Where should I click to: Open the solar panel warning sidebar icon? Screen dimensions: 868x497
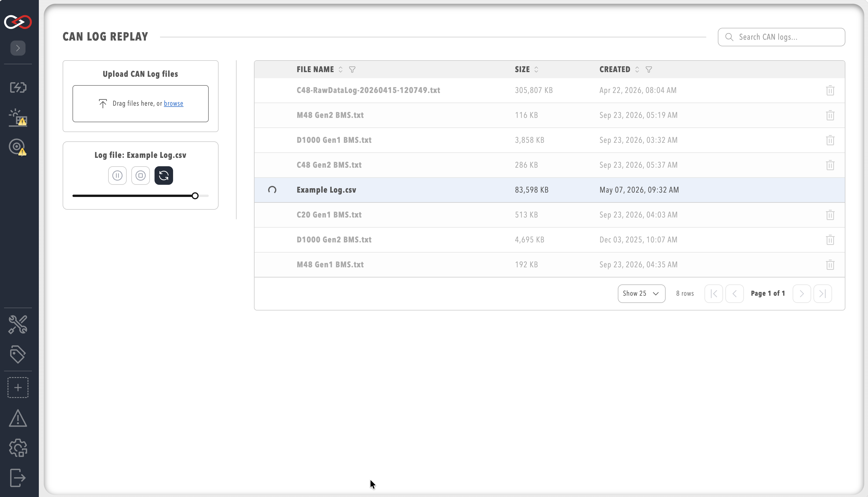coord(18,117)
